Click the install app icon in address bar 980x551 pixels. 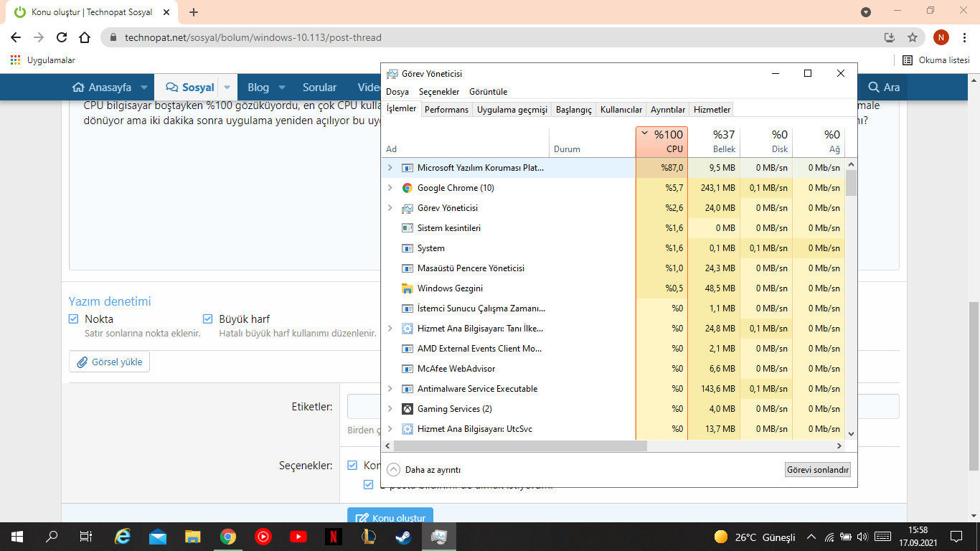tap(890, 37)
